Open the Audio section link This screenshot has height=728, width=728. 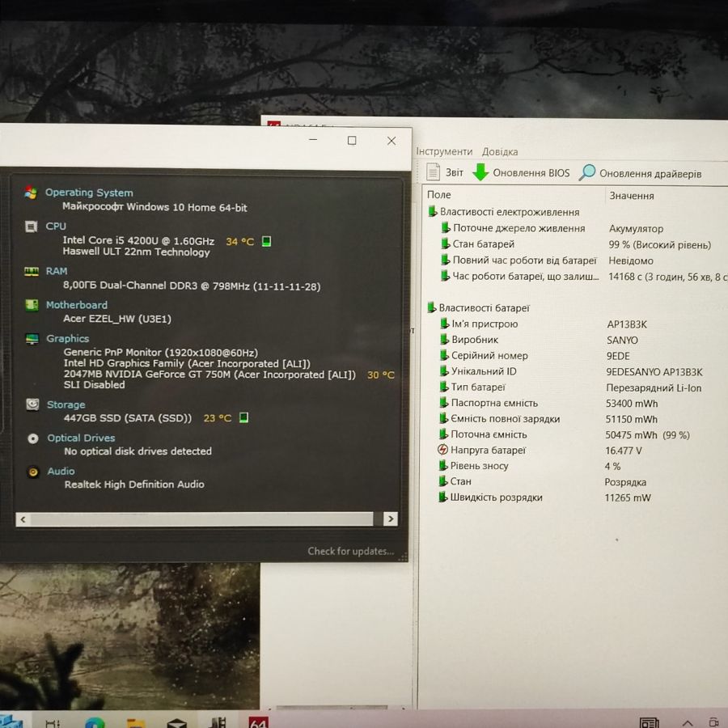click(61, 472)
